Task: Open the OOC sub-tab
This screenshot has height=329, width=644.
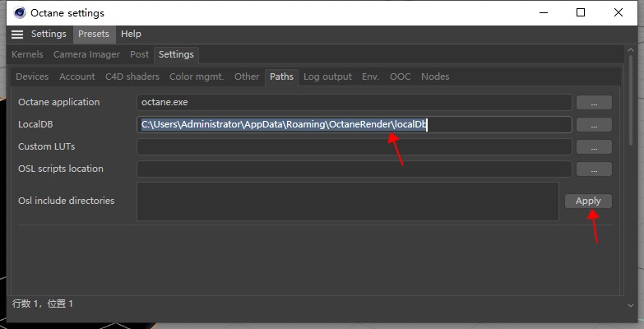Action: [400, 76]
